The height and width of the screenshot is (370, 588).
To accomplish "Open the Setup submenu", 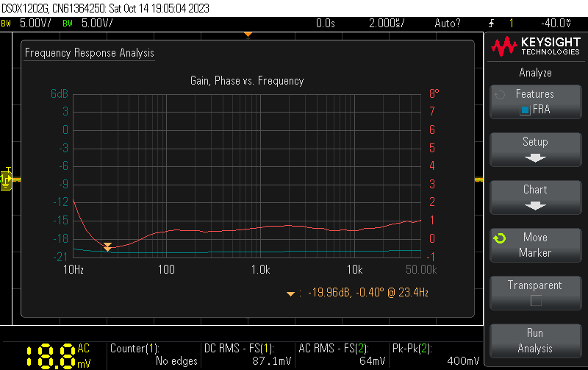I will pyautogui.click(x=536, y=149).
